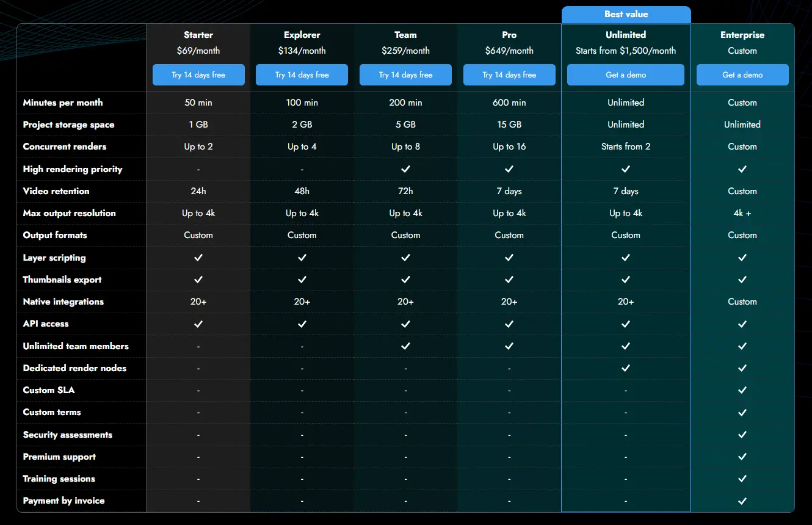This screenshot has width=812, height=525.
Task: Click Layer scripting checkmark under Starter
Action: (198, 258)
